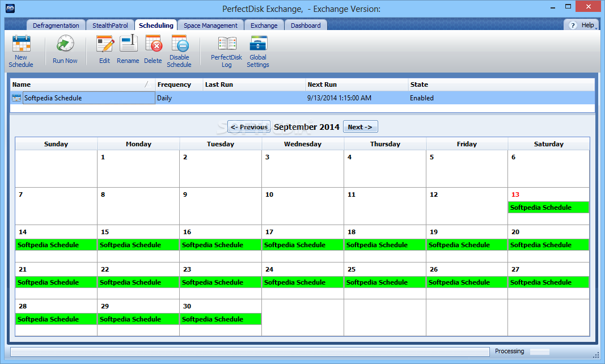Viewport: 605px width, 364px height.
Task: Select the Softpedia Schedule list row name
Action: (x=89, y=98)
